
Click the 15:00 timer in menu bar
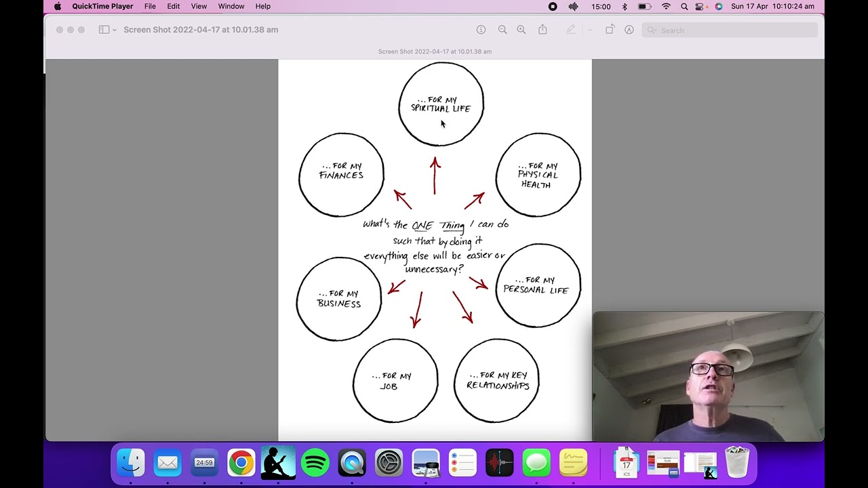click(x=601, y=6)
